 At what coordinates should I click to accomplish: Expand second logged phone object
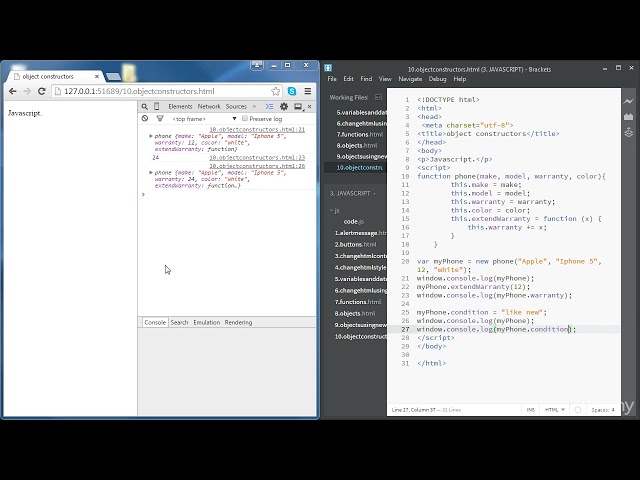pyautogui.click(x=151, y=173)
